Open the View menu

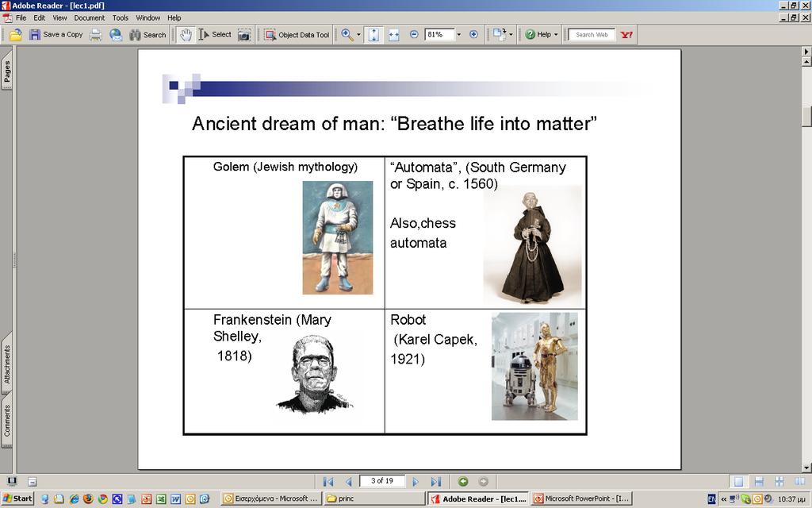59,17
